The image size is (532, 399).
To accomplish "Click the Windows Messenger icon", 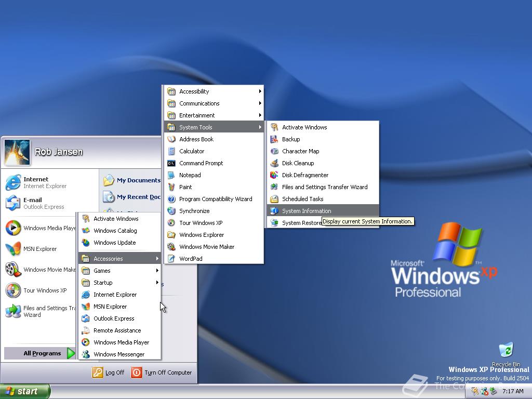I will pos(86,354).
